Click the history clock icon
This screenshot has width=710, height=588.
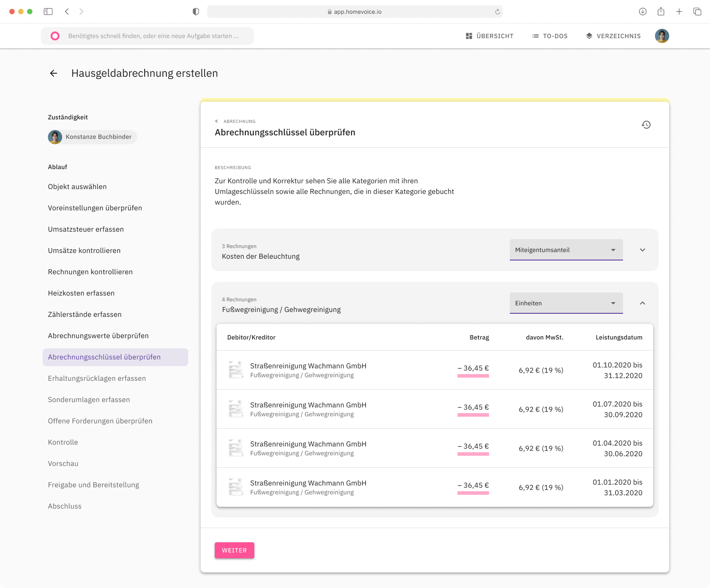(x=646, y=125)
